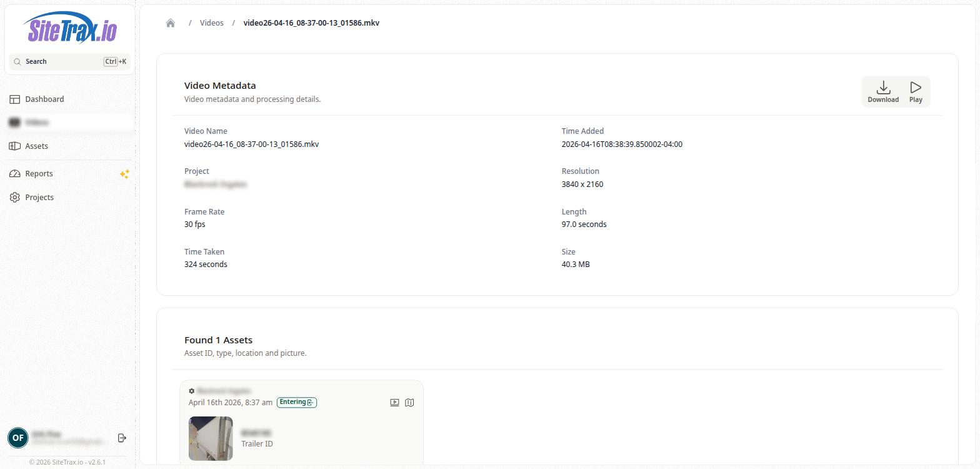Click the gear icon on the asset card
This screenshot has width=980, height=469.
[x=192, y=391]
